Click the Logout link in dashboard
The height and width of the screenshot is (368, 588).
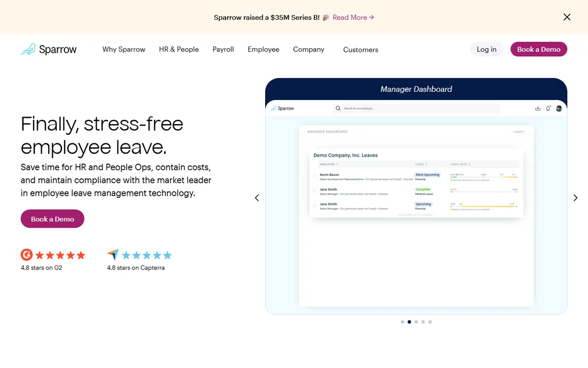click(519, 132)
